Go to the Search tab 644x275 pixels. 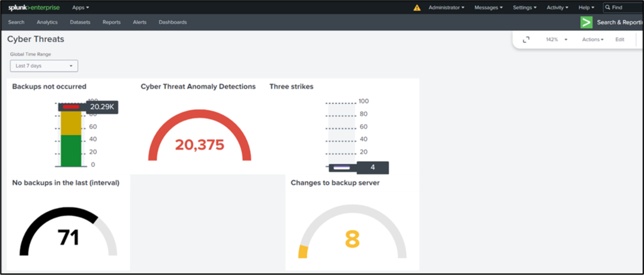pos(16,22)
